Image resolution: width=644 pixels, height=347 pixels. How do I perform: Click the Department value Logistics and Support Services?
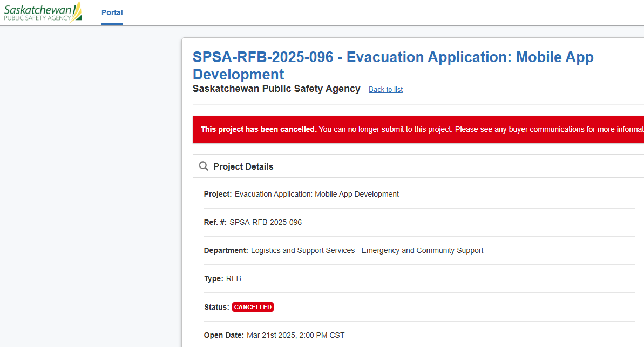coord(367,250)
